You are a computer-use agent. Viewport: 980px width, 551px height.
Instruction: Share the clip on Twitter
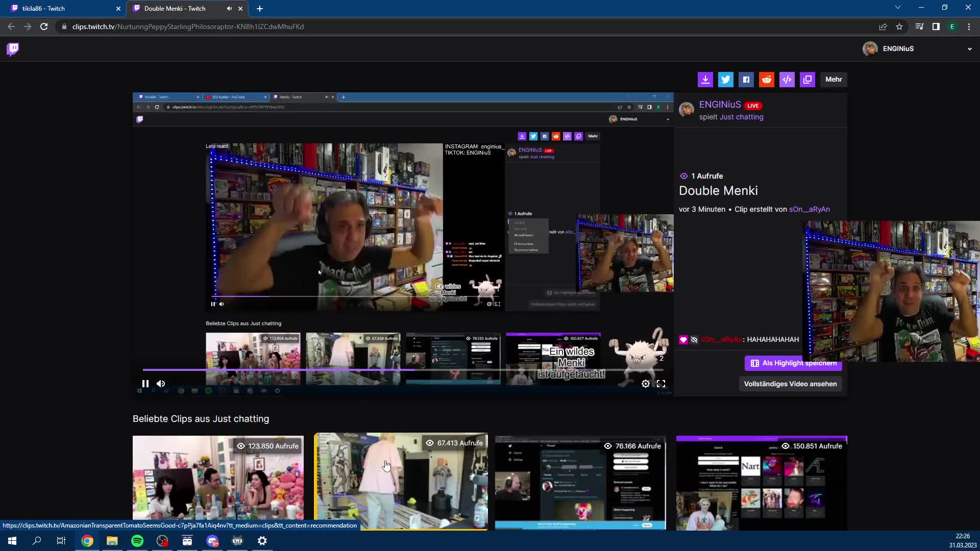pyautogui.click(x=726, y=80)
